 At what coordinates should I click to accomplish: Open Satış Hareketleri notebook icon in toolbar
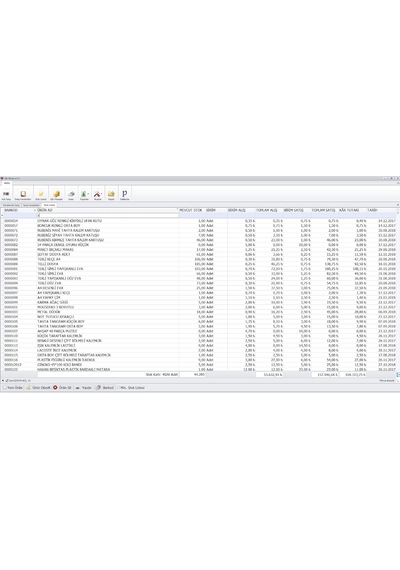tap(23, 195)
